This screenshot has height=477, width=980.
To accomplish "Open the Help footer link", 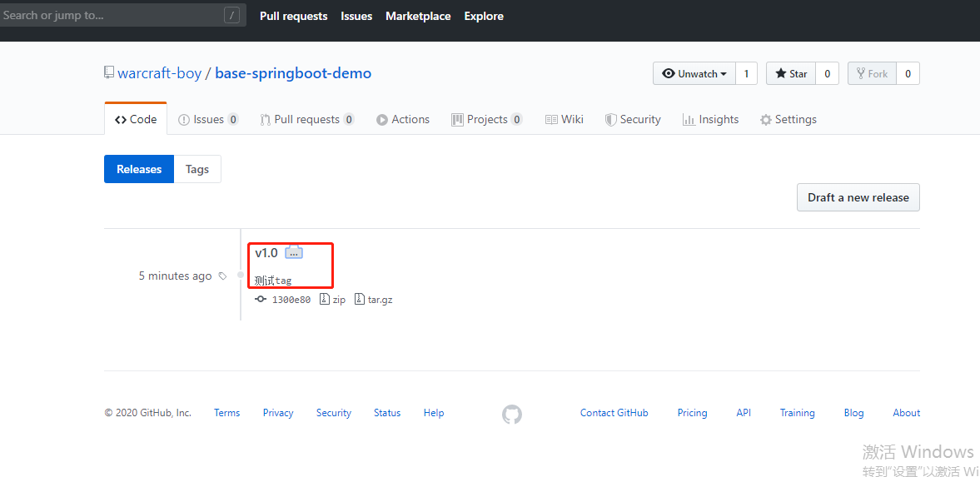I will click(x=434, y=413).
